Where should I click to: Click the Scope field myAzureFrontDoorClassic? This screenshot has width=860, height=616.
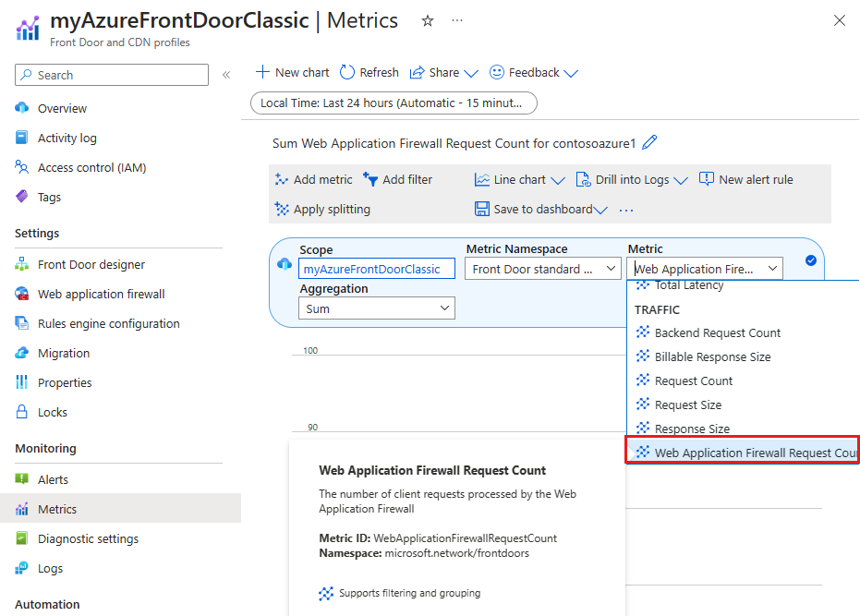377,269
